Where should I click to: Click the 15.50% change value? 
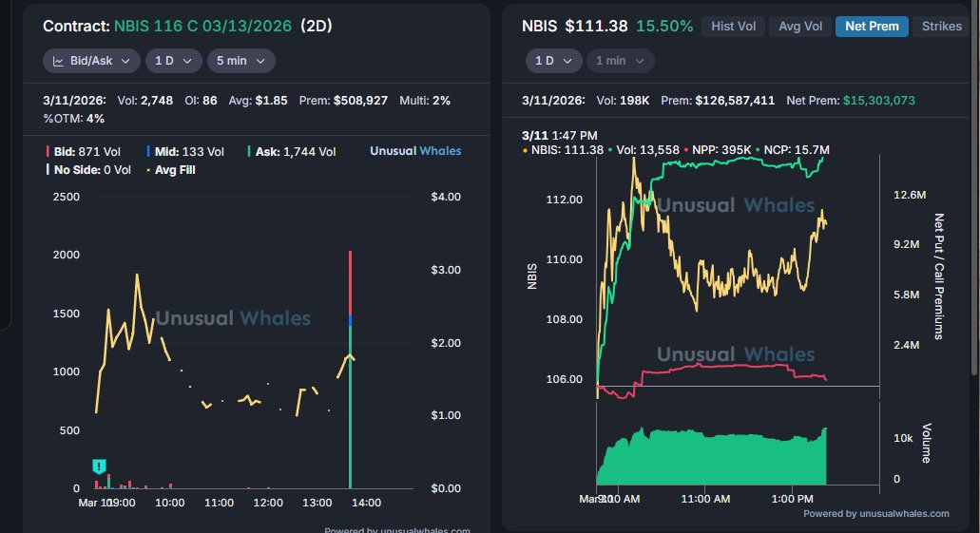point(664,27)
